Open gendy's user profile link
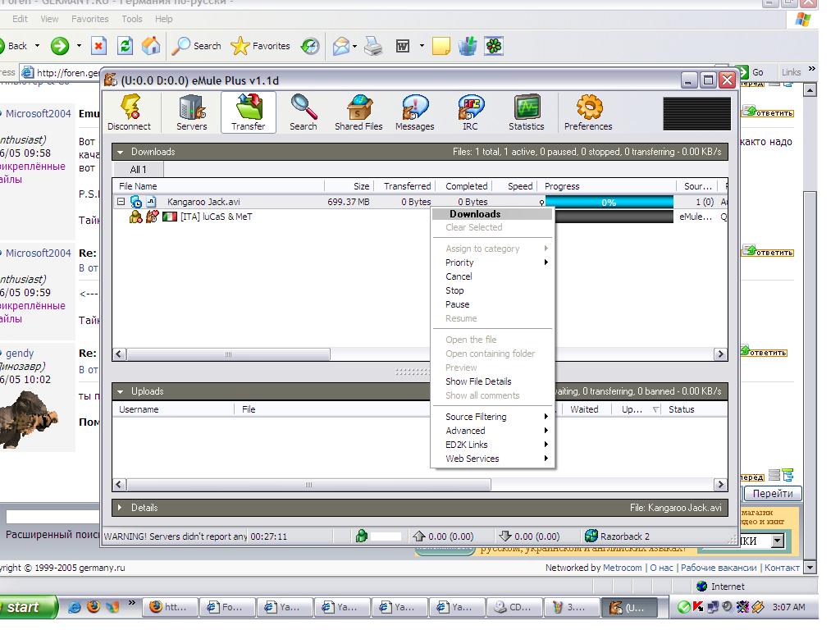Viewport: 840px width, 630px height. [x=20, y=353]
